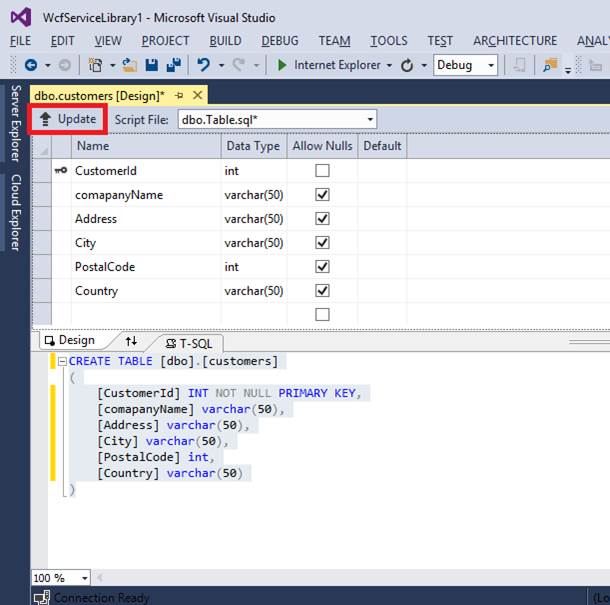The image size is (610, 605).
Task: Close the dbo.customers Design tab
Action: [x=197, y=95]
